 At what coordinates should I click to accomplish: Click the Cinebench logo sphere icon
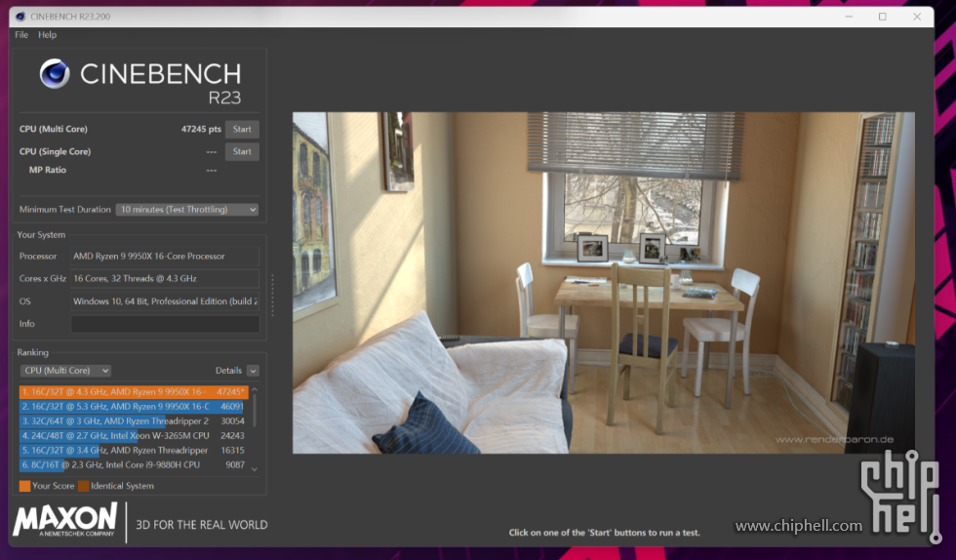coord(55,74)
